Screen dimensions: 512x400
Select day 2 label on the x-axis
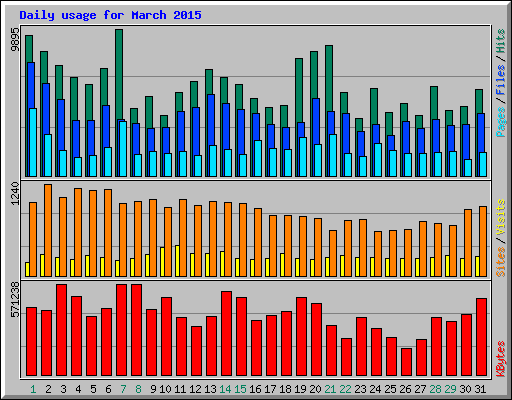[x=48, y=389]
